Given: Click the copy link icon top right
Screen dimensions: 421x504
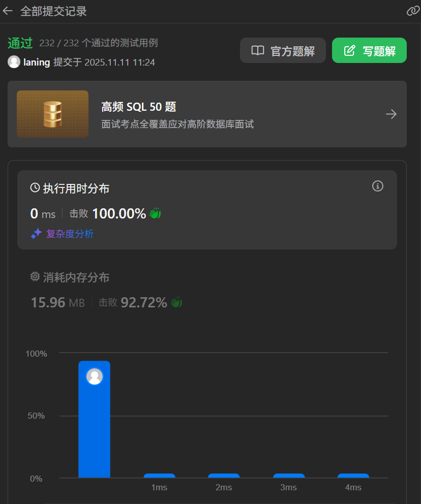Looking at the screenshot, I should pos(413,10).
